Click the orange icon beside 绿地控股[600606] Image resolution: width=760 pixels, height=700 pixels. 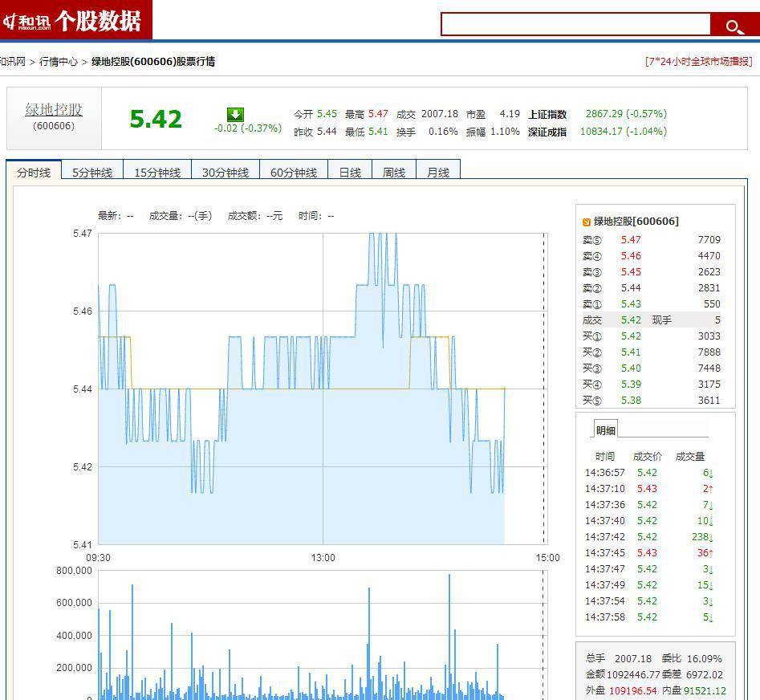(x=587, y=222)
